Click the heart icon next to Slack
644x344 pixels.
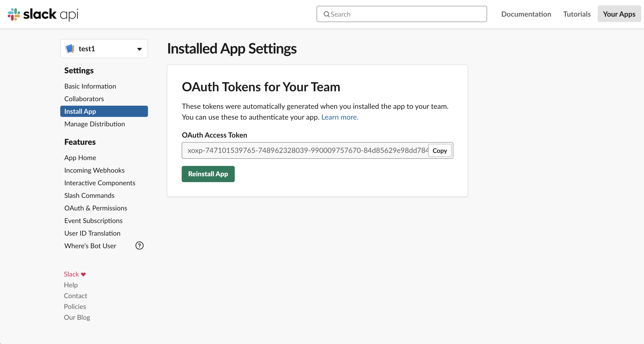(83, 274)
